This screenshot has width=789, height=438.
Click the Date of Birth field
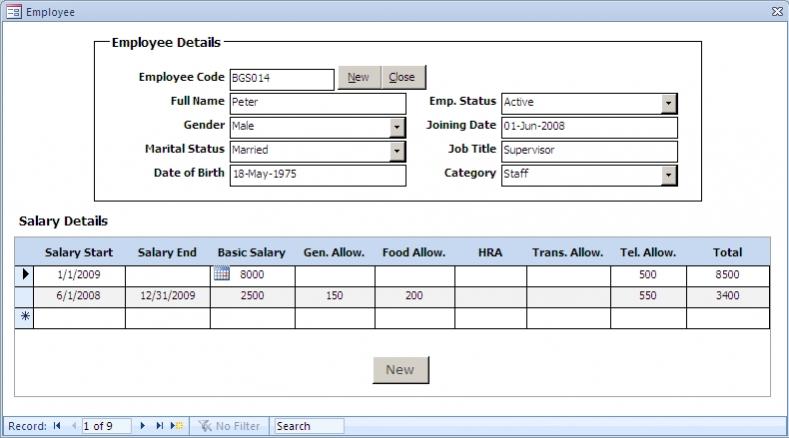pyautogui.click(x=318, y=175)
